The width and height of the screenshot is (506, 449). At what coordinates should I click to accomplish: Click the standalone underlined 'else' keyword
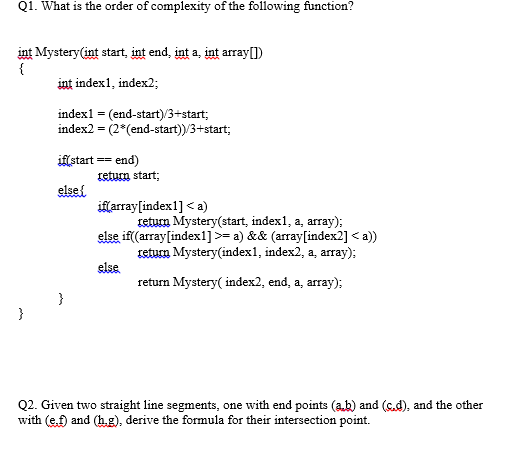pos(108,268)
